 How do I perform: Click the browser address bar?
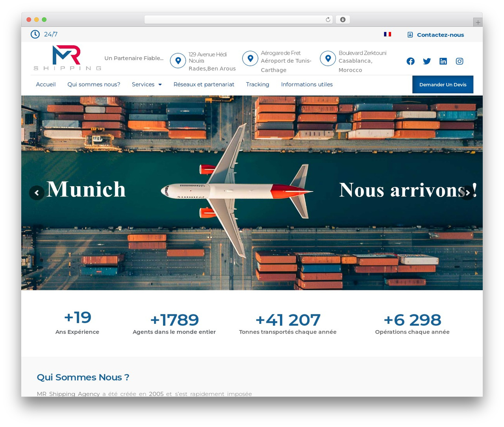239,20
